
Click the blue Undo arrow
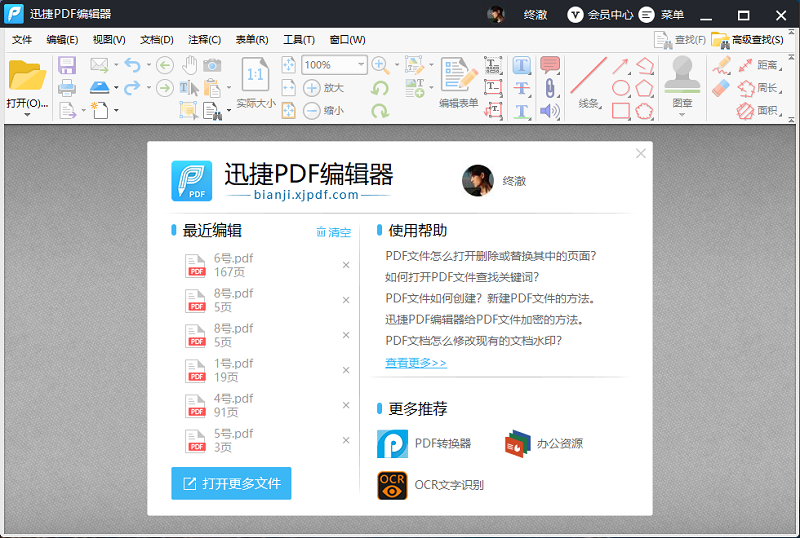[x=132, y=65]
